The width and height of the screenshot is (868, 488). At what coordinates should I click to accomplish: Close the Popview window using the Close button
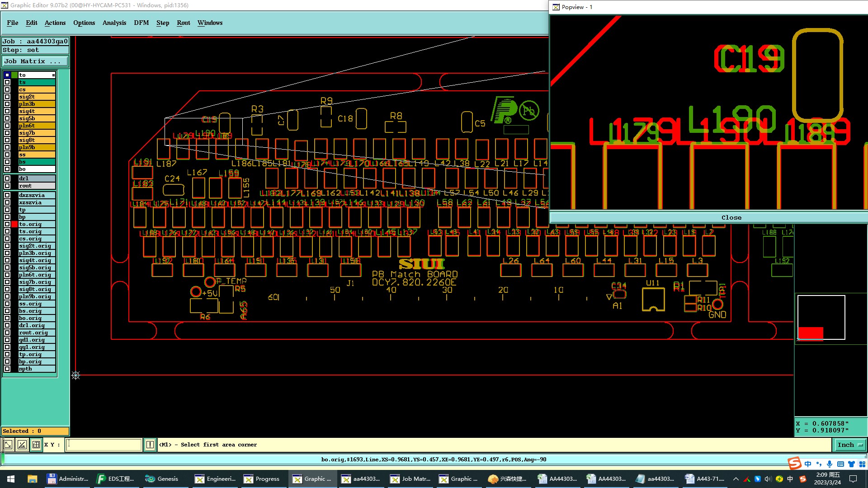(x=731, y=217)
